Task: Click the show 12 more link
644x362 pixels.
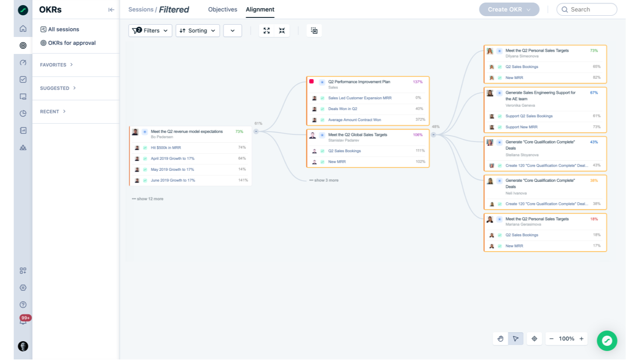Action: (x=148, y=198)
